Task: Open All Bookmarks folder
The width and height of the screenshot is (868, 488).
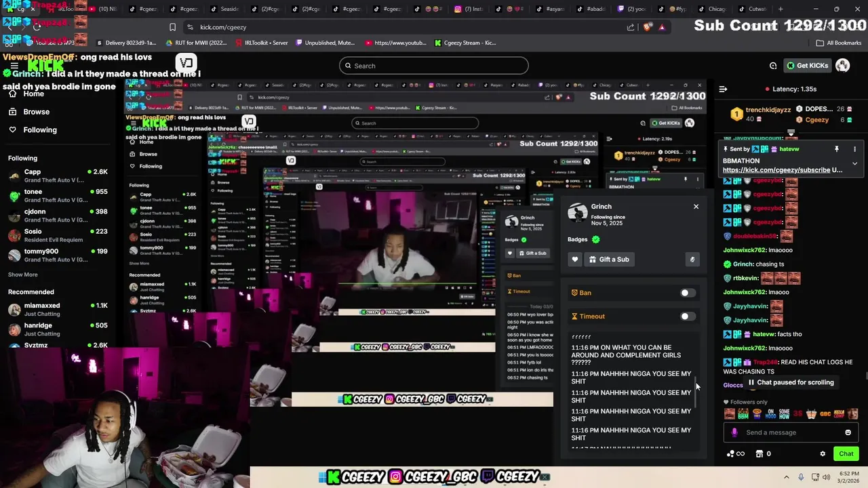Action: coord(839,43)
